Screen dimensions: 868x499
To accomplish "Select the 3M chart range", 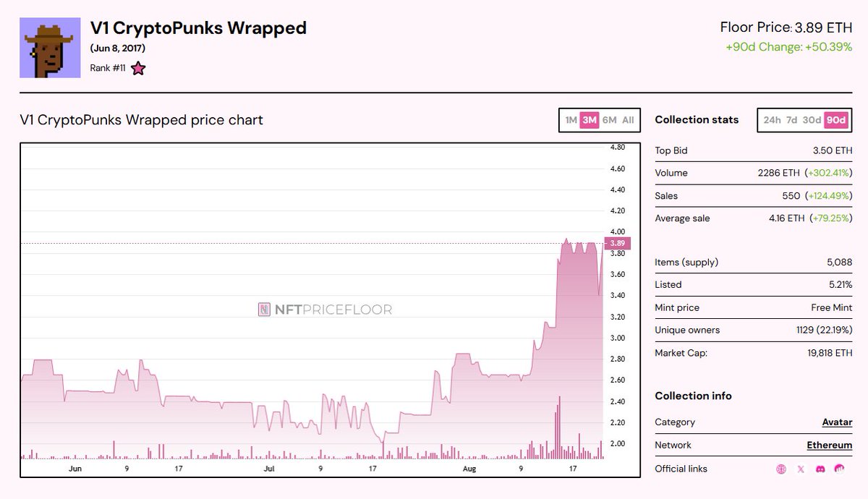I will pyautogui.click(x=590, y=120).
